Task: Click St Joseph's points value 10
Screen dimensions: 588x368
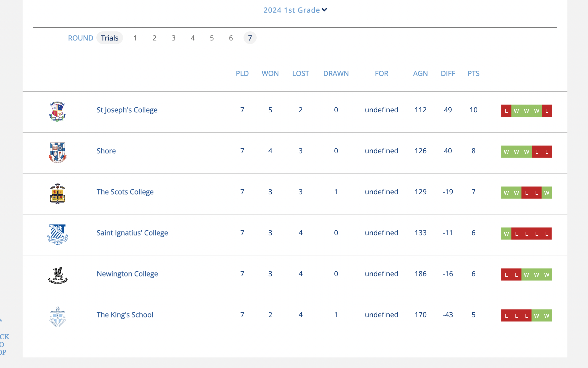Action: (474, 110)
